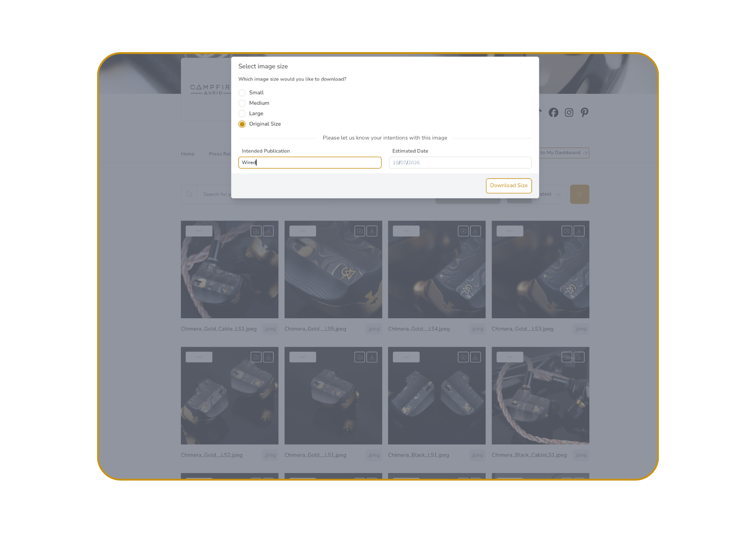Download Chimera_Gold__LS1.jpeg via its download icon
The height and width of the screenshot is (534, 756).
coord(372,357)
